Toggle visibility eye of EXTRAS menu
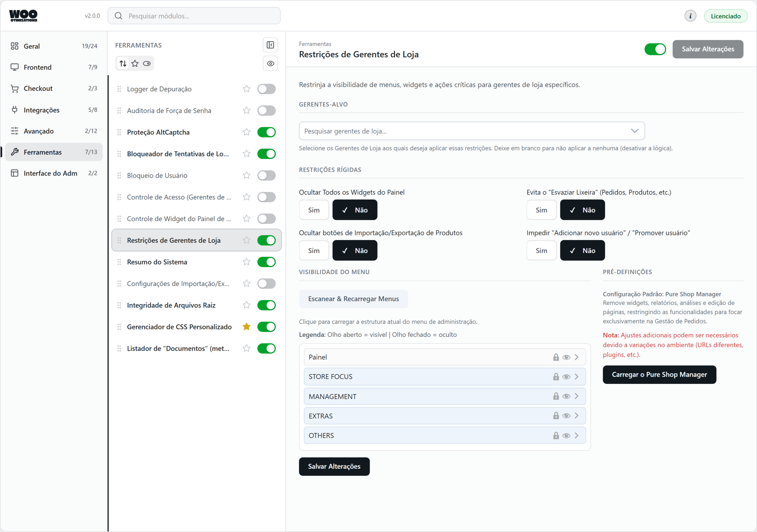Screen dimensions: 757x532 pyautogui.click(x=567, y=415)
